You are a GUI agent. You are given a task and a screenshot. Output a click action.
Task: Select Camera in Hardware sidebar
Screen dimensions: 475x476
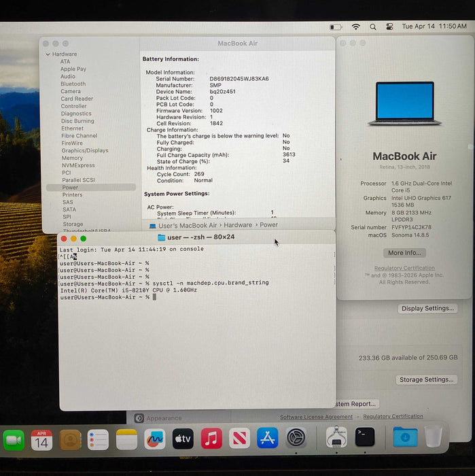(71, 91)
